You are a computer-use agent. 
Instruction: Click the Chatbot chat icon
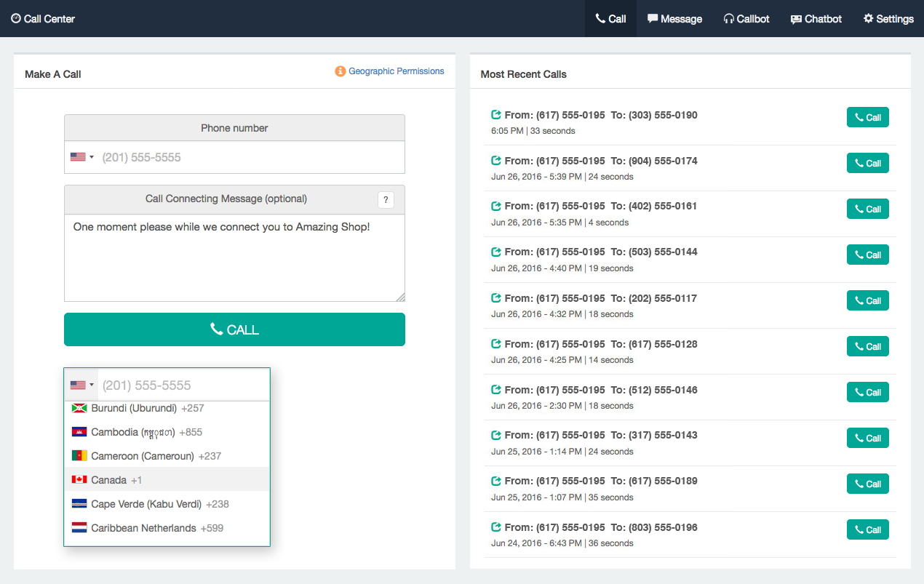[797, 19]
